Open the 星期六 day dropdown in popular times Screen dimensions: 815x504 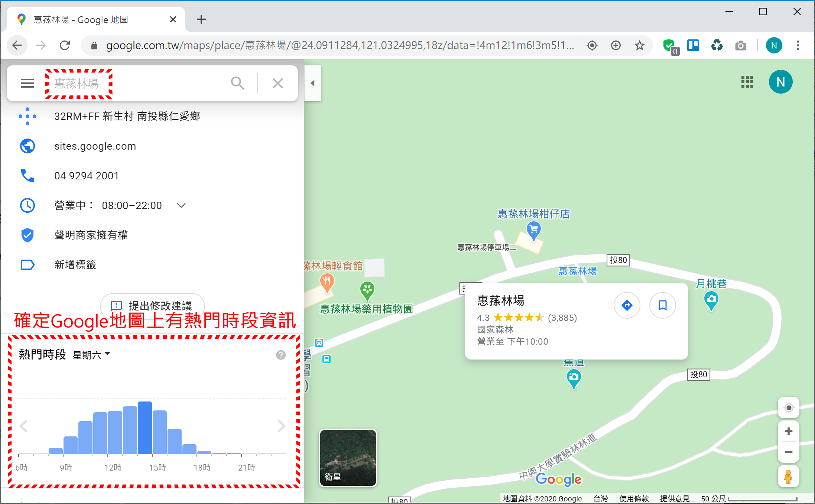(x=91, y=355)
